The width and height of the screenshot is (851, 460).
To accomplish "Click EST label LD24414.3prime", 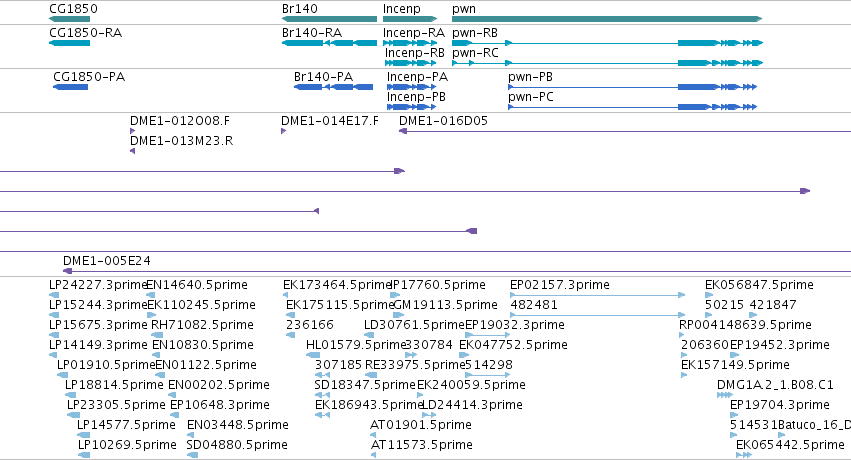I will tap(472, 405).
